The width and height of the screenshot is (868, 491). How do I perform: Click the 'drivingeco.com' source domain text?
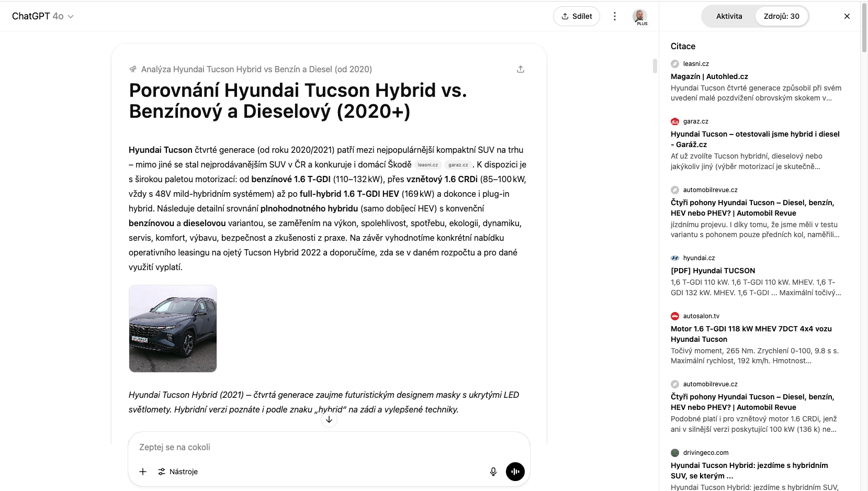coord(706,453)
